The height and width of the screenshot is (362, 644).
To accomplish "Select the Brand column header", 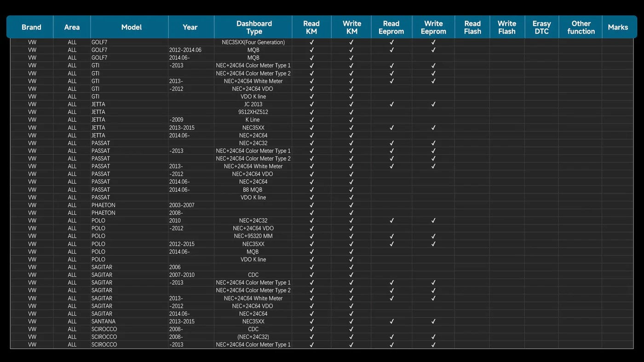I will [31, 27].
